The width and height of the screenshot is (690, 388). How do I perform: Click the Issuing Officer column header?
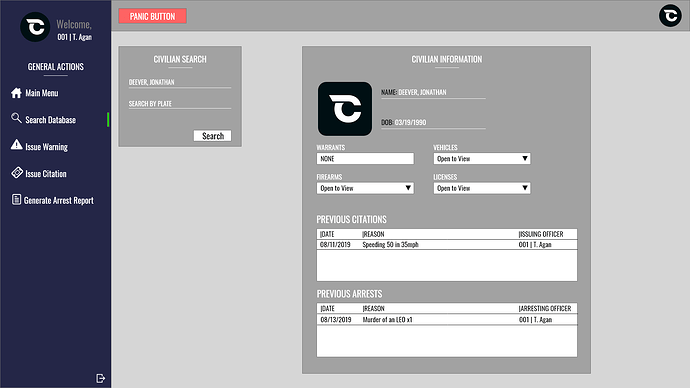pos(541,234)
